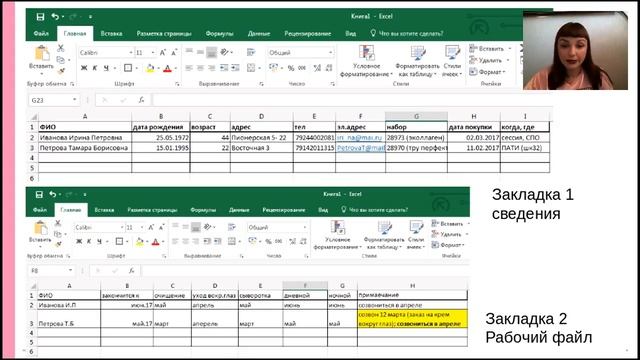Click Вставить cells button in bottom window
This screenshot has height=360, width=640.
click(447, 224)
